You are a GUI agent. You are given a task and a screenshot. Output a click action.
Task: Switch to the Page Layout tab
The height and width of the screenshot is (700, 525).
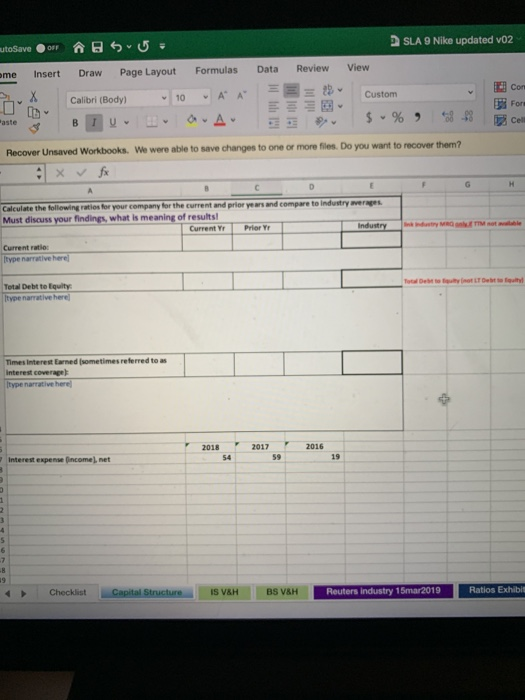[148, 72]
